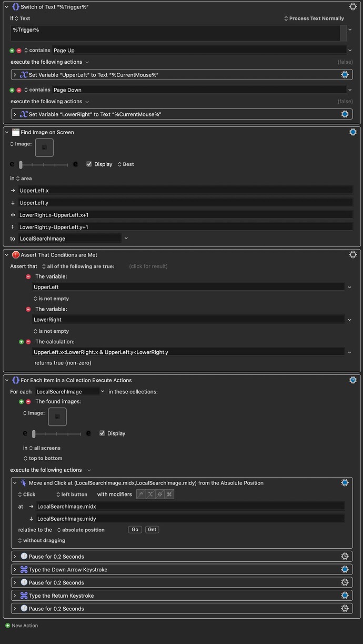Click red minus beside UpperLeft variable condition
Viewport: 363px width, 644px height.
coord(28,276)
